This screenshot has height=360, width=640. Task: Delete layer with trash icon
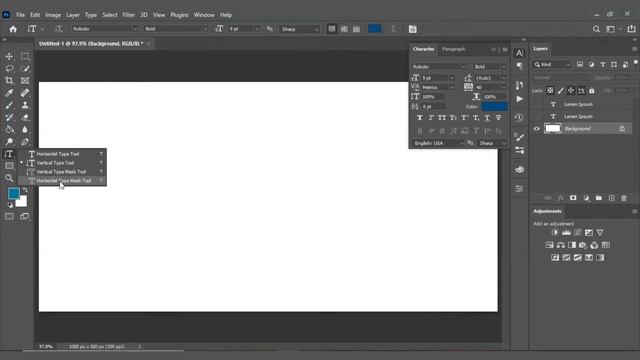click(624, 198)
